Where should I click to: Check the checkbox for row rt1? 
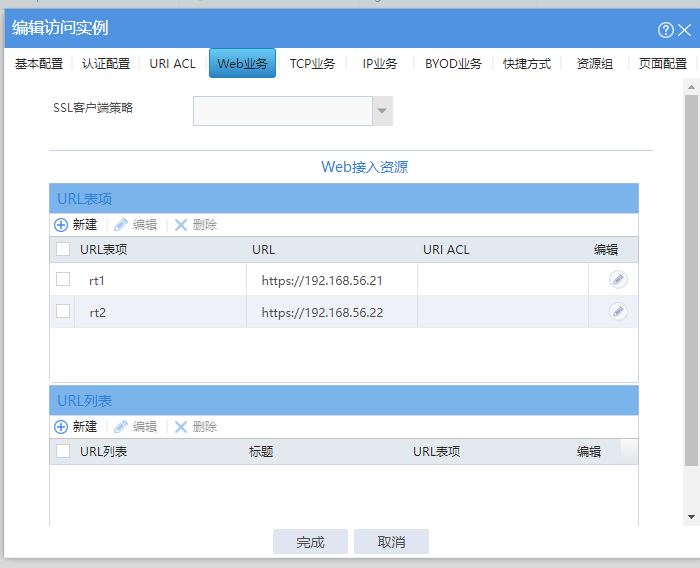pos(63,279)
